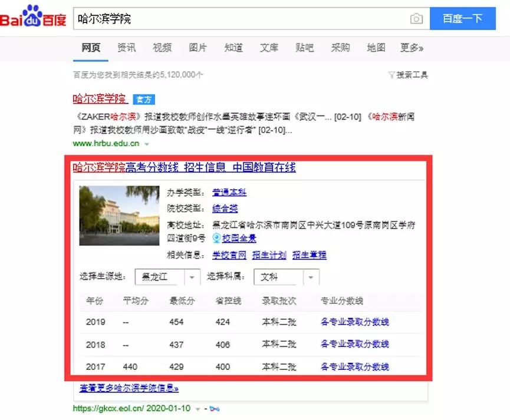
Task: Open the 更多 tab menu
Action: click(x=412, y=48)
